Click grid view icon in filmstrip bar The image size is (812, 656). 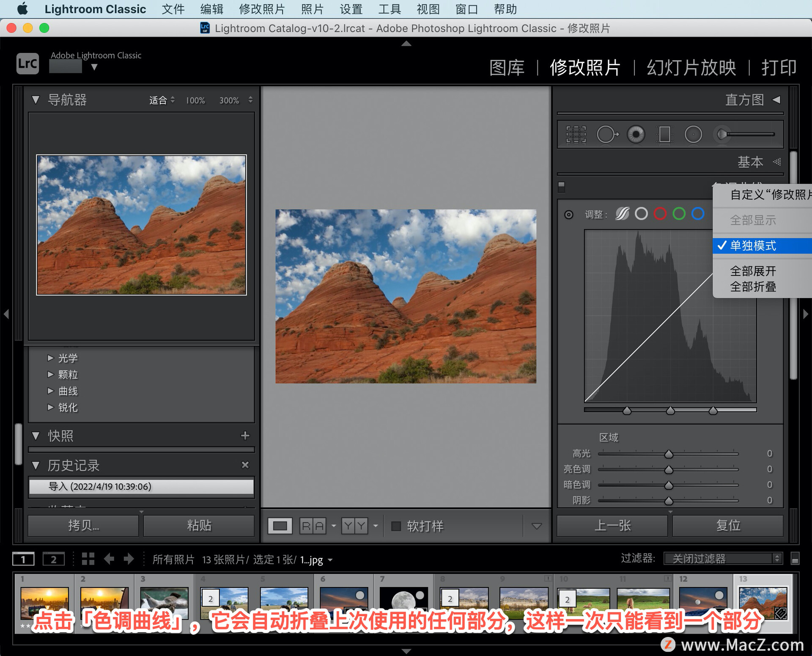pyautogui.click(x=88, y=559)
